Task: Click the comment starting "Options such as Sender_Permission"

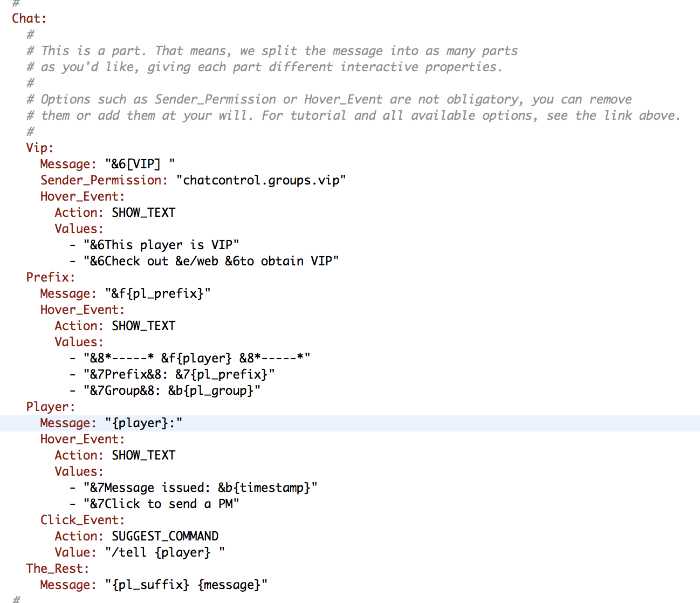Action: tap(330, 99)
